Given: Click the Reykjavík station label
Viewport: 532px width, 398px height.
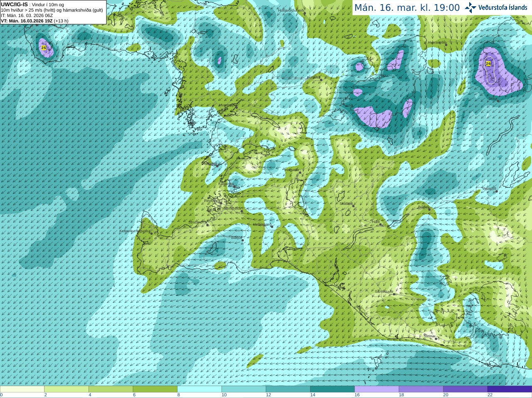Looking at the screenshot, I should 212,201.
